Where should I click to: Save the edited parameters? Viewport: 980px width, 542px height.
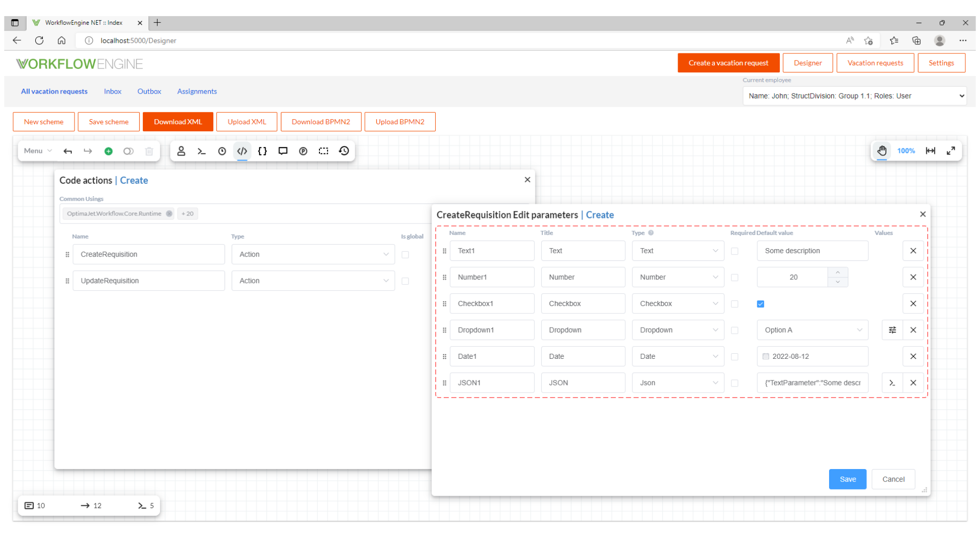[x=847, y=480]
